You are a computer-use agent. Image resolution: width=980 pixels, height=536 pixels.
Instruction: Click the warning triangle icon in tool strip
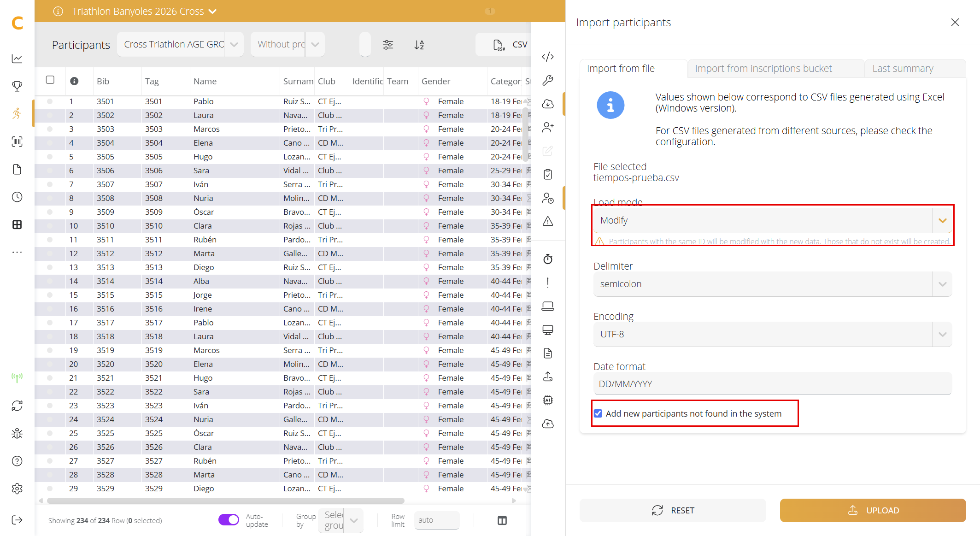coord(548,221)
